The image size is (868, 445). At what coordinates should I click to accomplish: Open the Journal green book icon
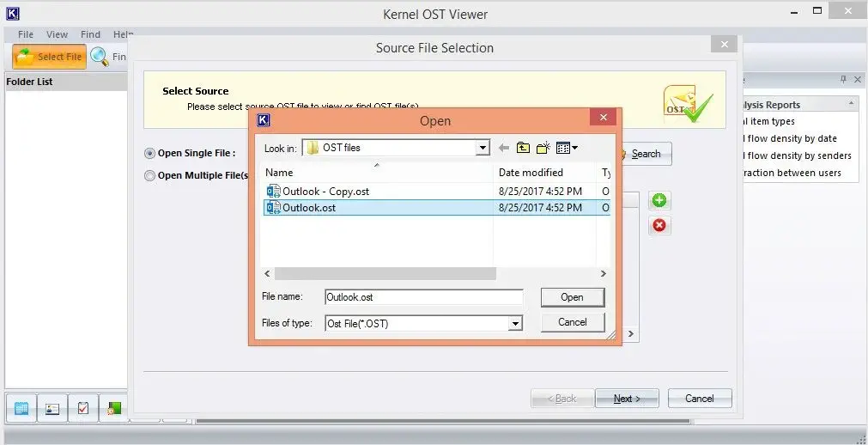point(114,409)
